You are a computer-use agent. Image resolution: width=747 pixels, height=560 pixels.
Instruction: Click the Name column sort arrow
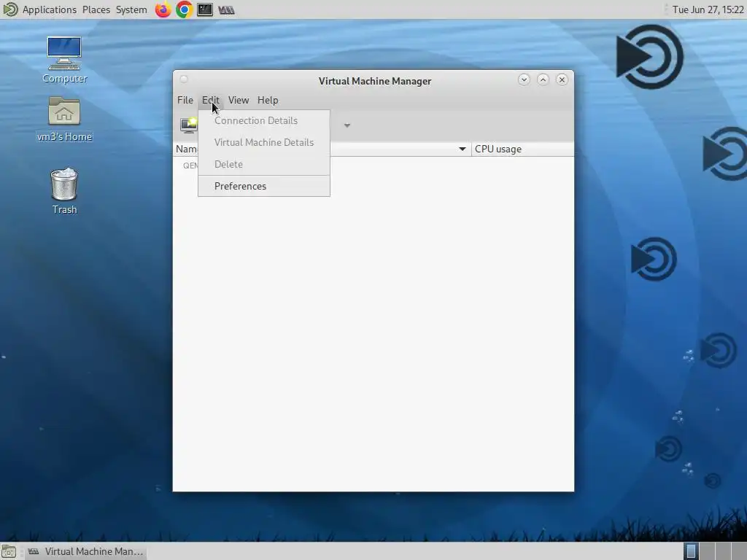coord(462,149)
